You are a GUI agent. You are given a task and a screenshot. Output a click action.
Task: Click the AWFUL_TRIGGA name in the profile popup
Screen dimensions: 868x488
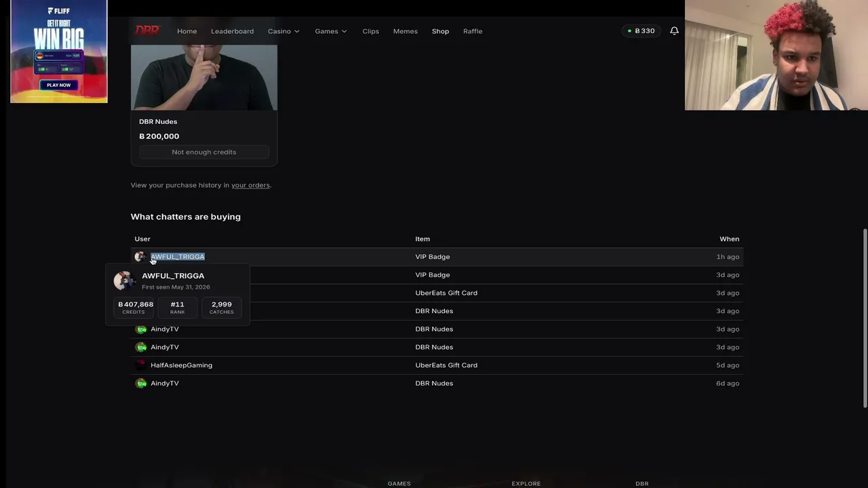[173, 276]
